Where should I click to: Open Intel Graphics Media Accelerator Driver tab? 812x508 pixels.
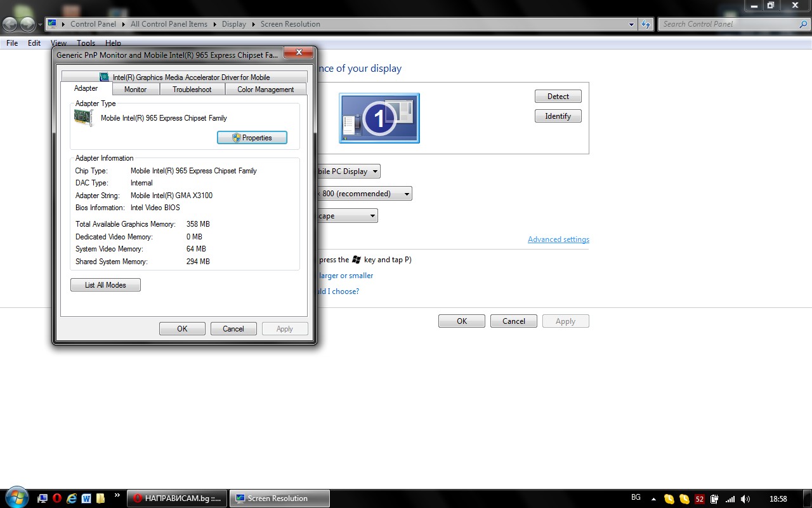tap(185, 77)
